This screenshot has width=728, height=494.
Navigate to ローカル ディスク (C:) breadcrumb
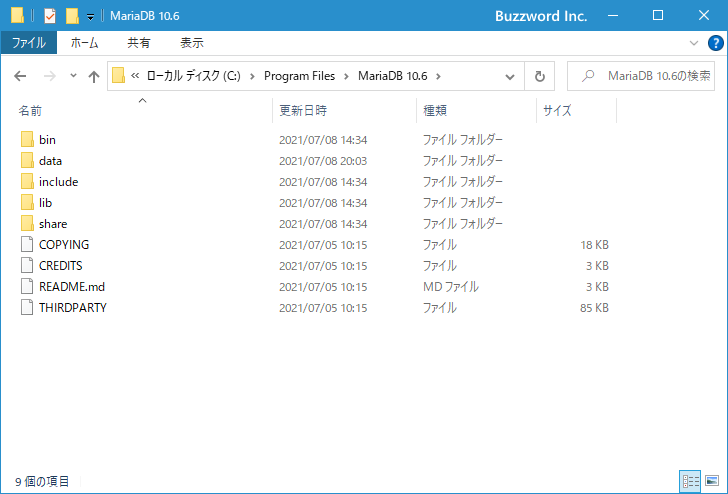click(194, 76)
